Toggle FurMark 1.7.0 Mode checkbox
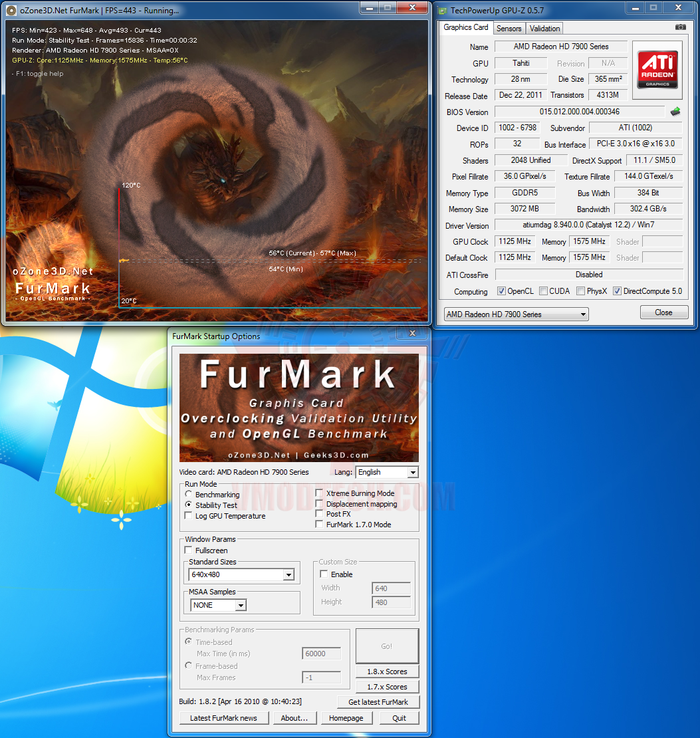This screenshot has height=738, width=700. coord(319,524)
